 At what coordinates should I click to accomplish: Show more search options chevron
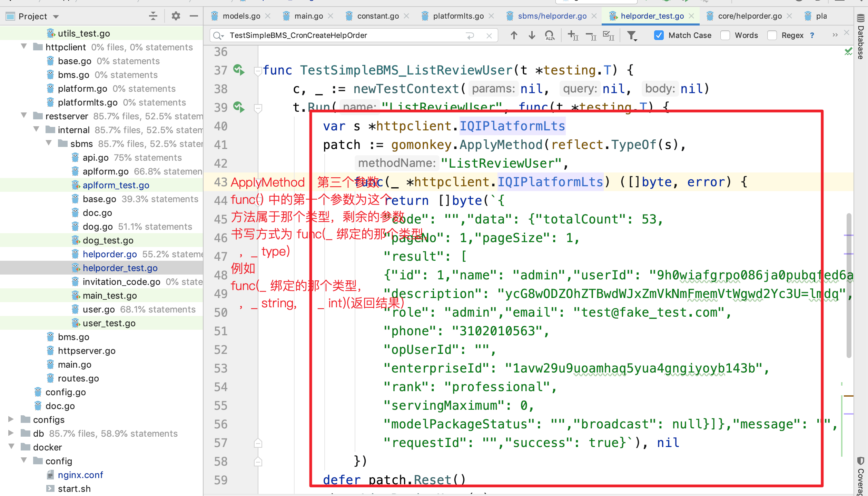[x=835, y=35]
